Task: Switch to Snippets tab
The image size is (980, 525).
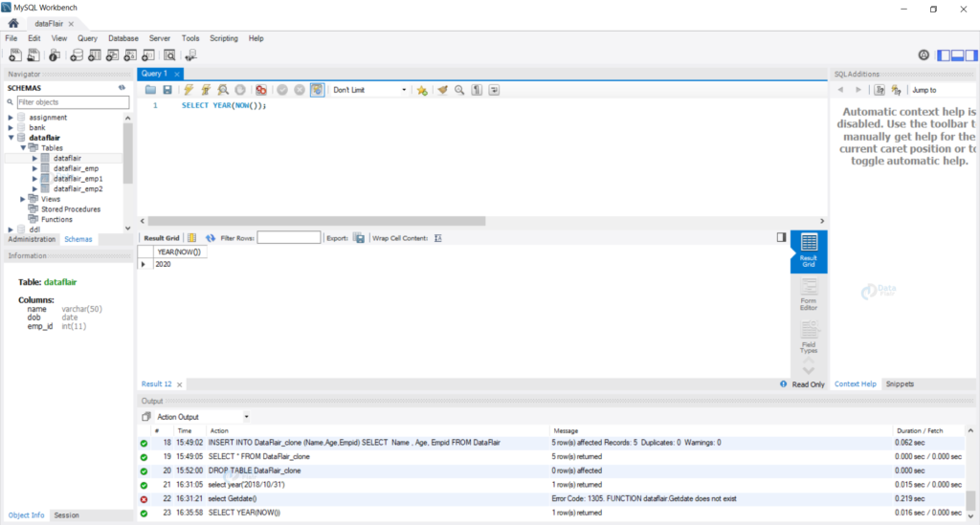Action: point(900,383)
